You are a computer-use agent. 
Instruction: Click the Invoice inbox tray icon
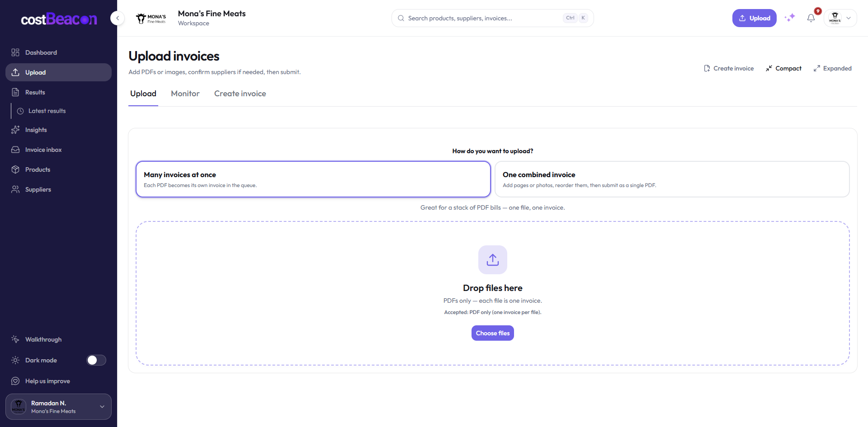15,150
